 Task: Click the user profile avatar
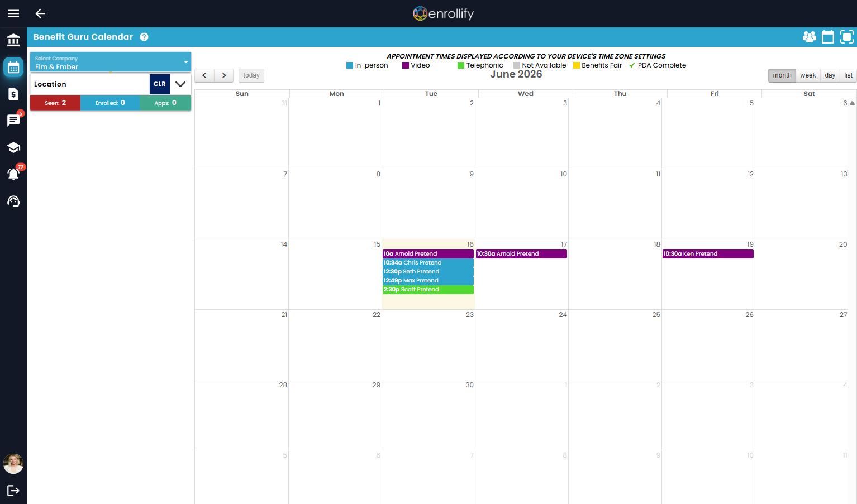[13, 464]
